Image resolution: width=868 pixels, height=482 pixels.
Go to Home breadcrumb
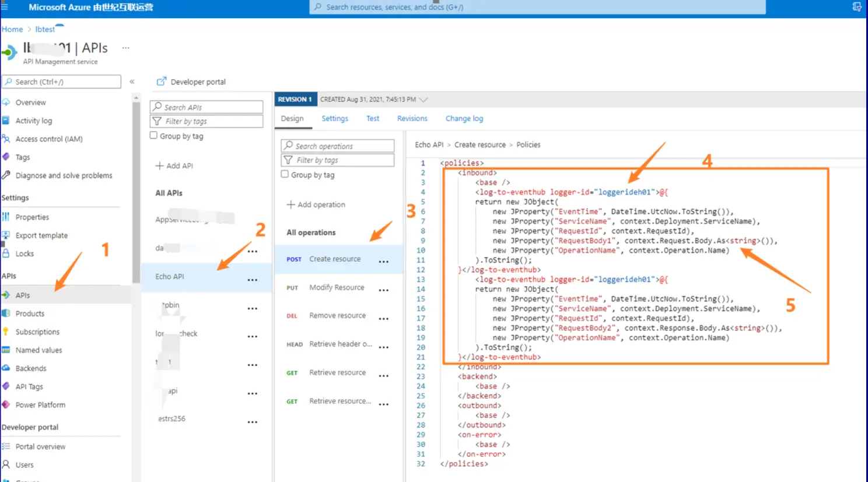(12, 29)
